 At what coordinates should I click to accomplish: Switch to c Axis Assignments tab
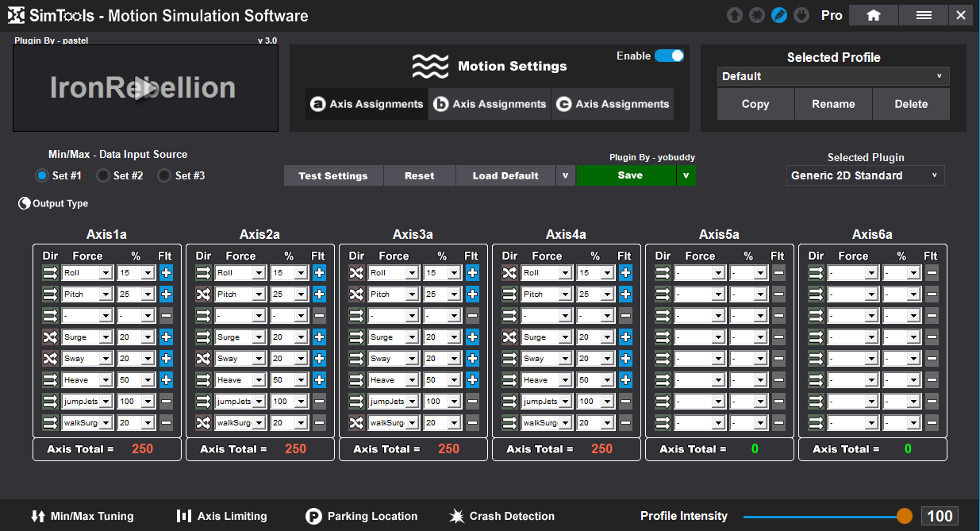click(613, 104)
